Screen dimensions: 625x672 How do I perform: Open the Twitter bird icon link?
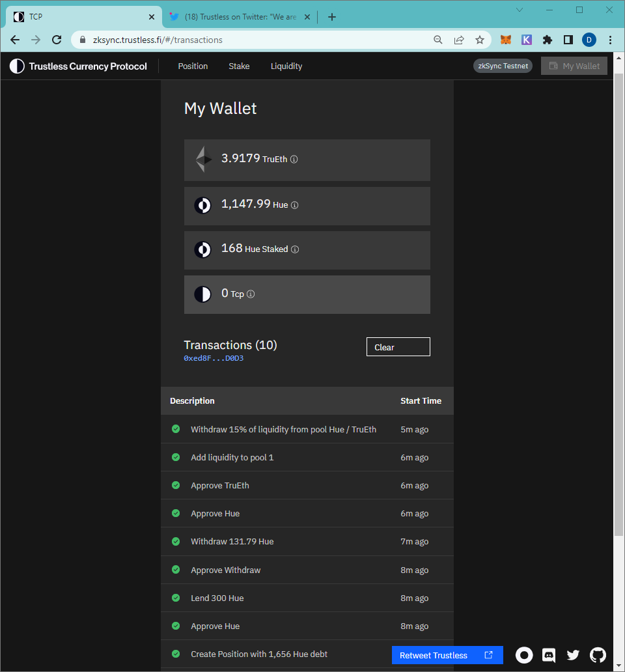573,655
